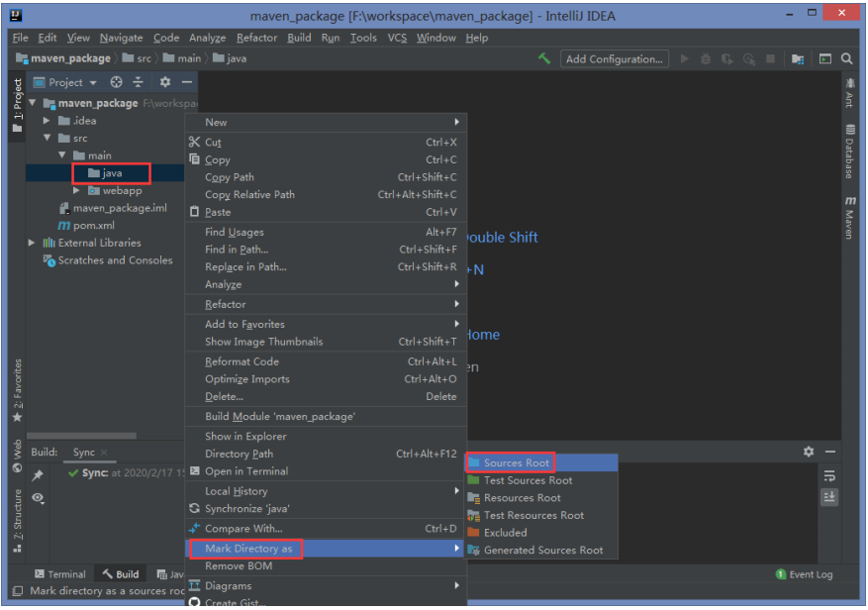Click Add Configuration... button
This screenshot has width=868, height=610.
click(614, 59)
